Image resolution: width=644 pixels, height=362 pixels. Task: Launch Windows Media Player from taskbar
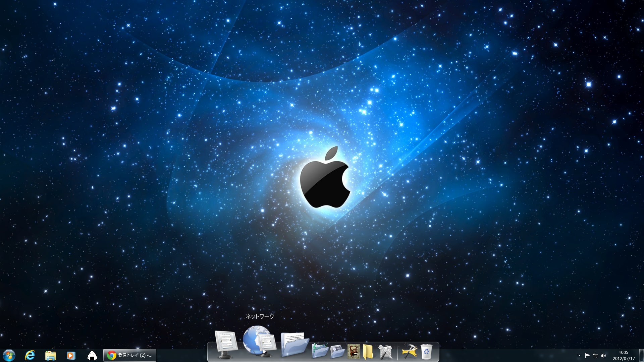pos(71,355)
